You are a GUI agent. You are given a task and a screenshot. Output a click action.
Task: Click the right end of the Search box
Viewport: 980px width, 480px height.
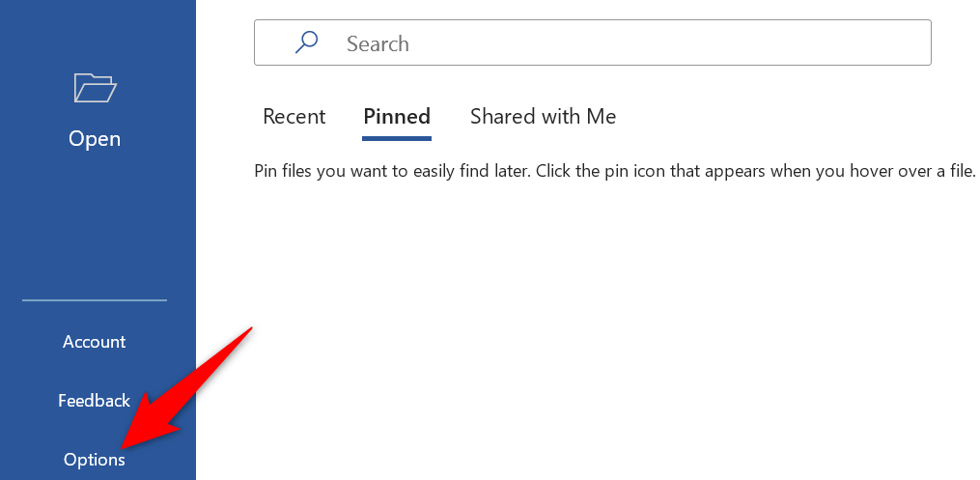pos(908,43)
